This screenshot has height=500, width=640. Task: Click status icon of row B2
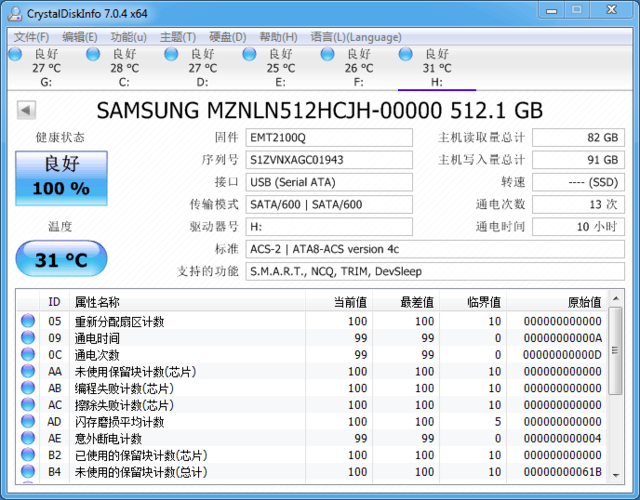pyautogui.click(x=28, y=455)
